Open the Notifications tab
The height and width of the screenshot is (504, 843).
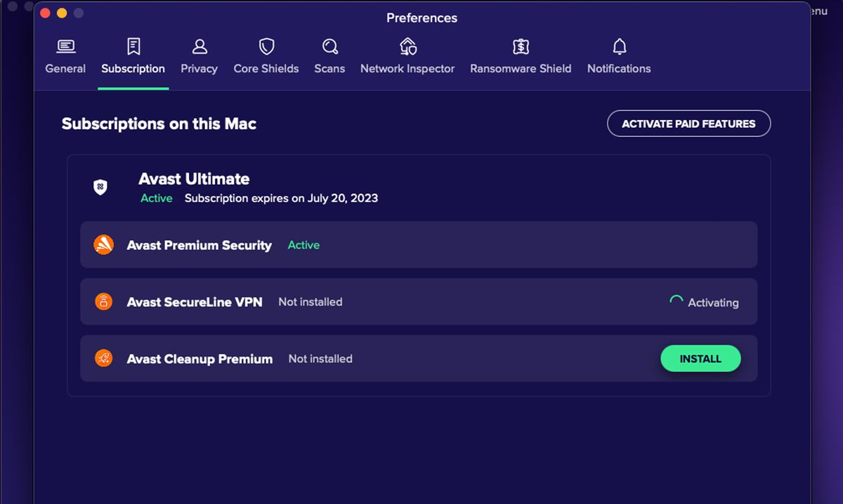(x=619, y=56)
